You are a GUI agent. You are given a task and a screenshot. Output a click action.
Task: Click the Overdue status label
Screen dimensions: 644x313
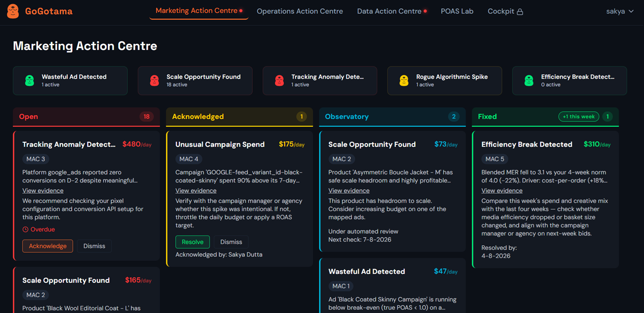(x=43, y=229)
